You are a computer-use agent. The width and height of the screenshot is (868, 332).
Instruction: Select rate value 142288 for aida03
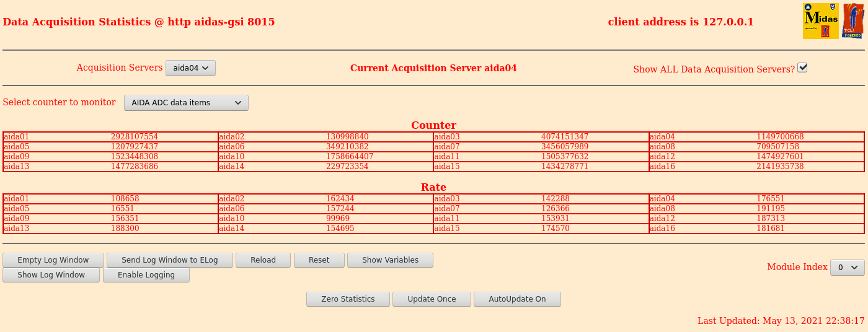point(556,199)
